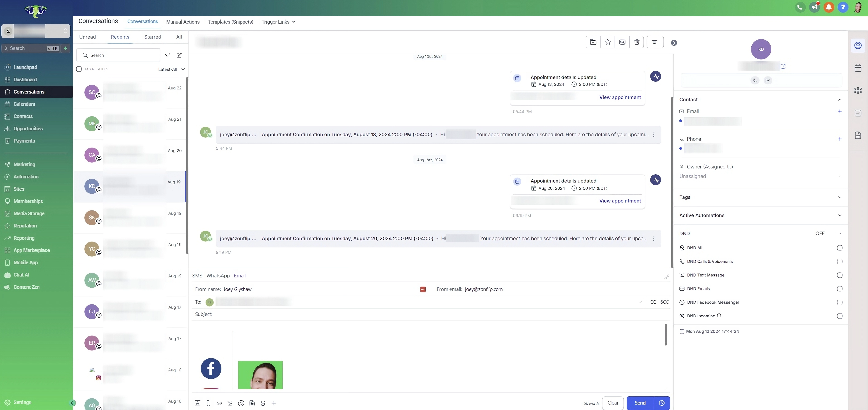Select the SMS channel tab
Screen dimensions: 868x410
197,276
